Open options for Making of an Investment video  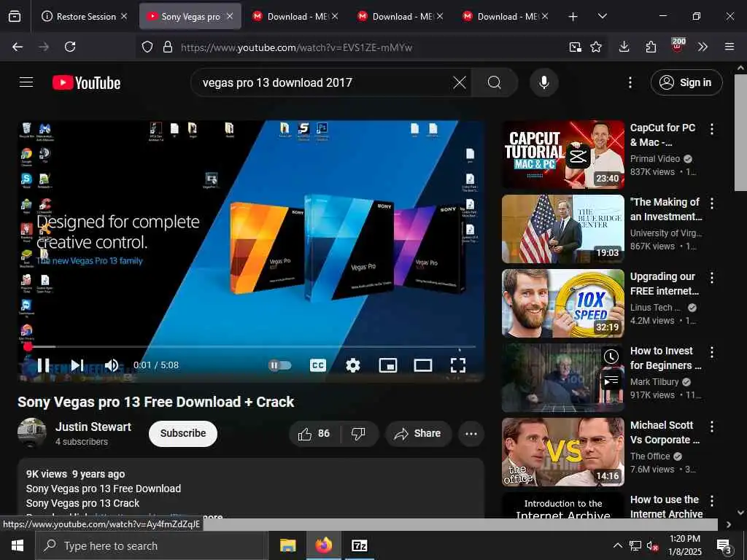712,203
